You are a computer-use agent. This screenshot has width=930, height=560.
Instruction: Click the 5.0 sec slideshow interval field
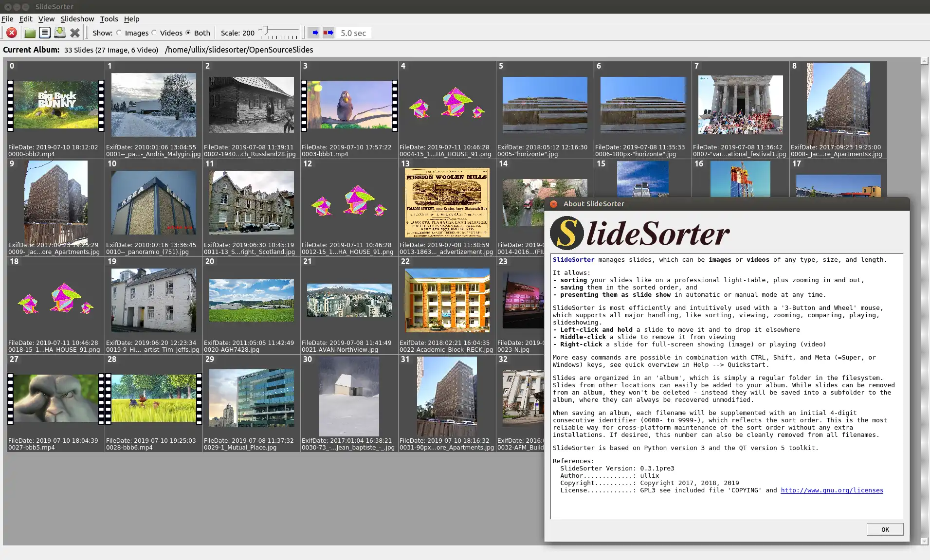point(353,33)
